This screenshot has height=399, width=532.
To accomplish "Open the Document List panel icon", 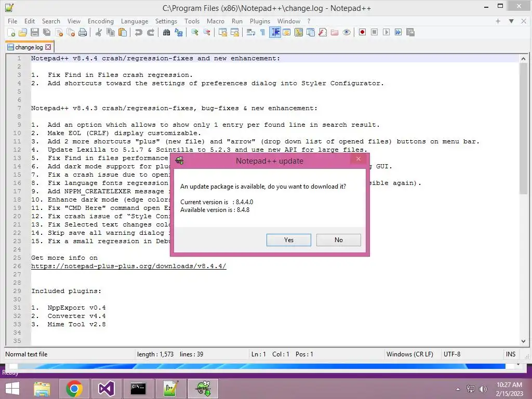I will [311, 33].
